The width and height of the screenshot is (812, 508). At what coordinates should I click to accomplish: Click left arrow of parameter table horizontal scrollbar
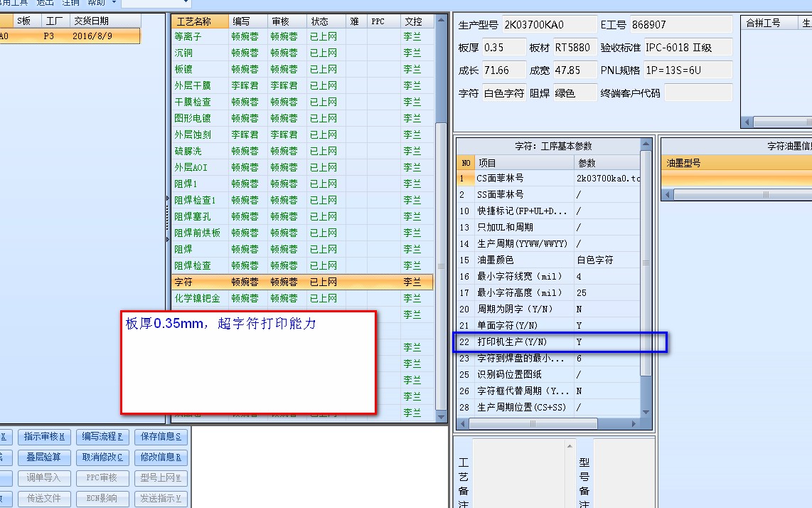point(463,423)
